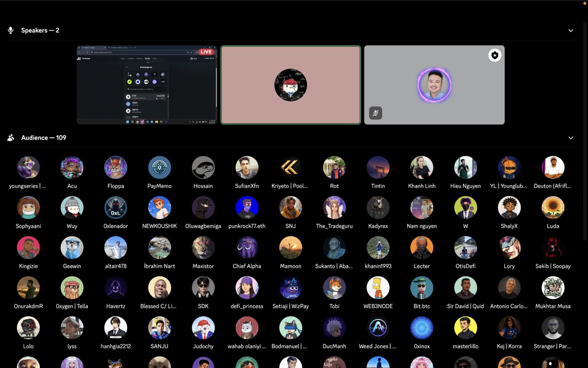The image size is (588, 368).
Task: Click the name Oluwagbemiga
Action: click(203, 226)
